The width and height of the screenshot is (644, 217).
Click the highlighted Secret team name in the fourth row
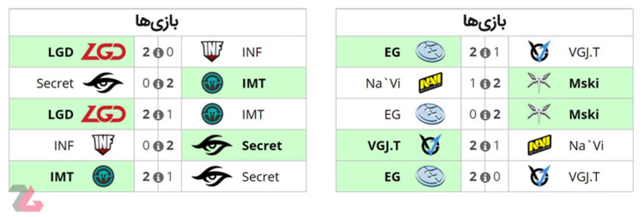262,145
